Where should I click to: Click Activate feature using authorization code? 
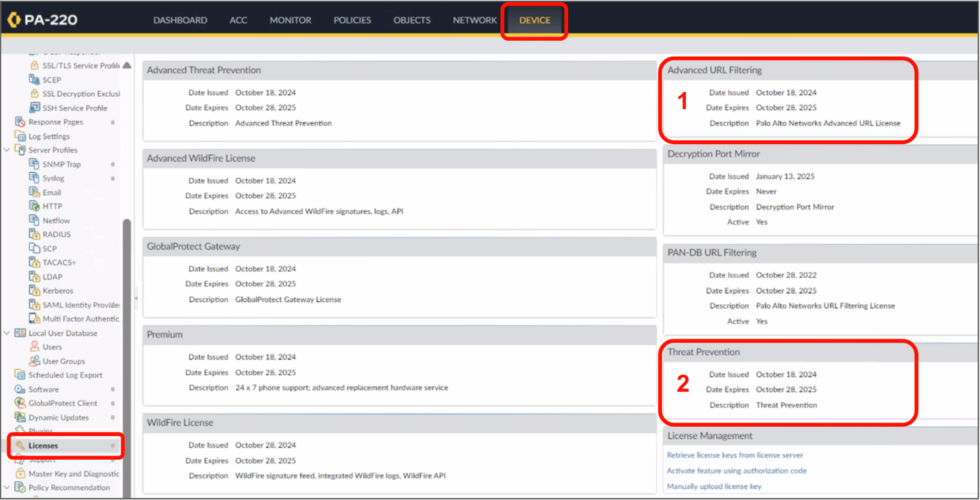[x=737, y=471]
